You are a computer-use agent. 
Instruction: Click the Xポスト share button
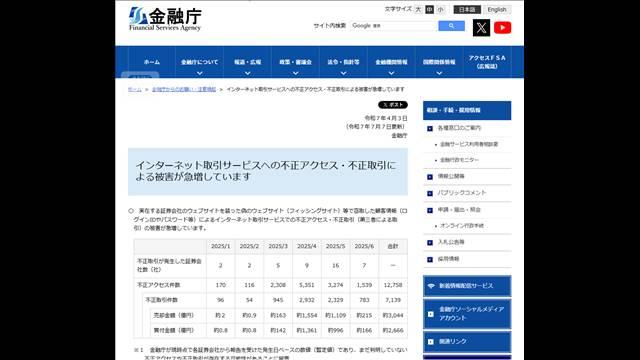[393, 105]
